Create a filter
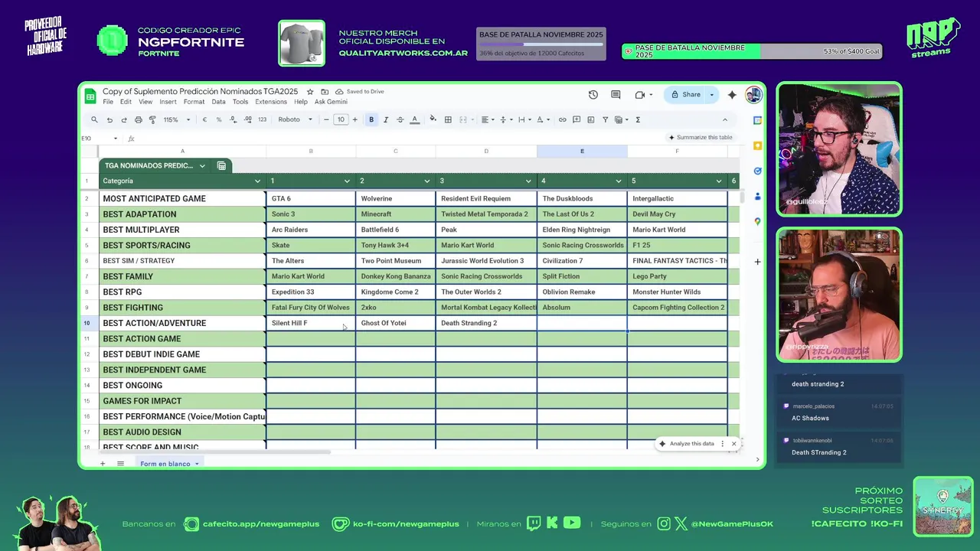 pos(606,119)
